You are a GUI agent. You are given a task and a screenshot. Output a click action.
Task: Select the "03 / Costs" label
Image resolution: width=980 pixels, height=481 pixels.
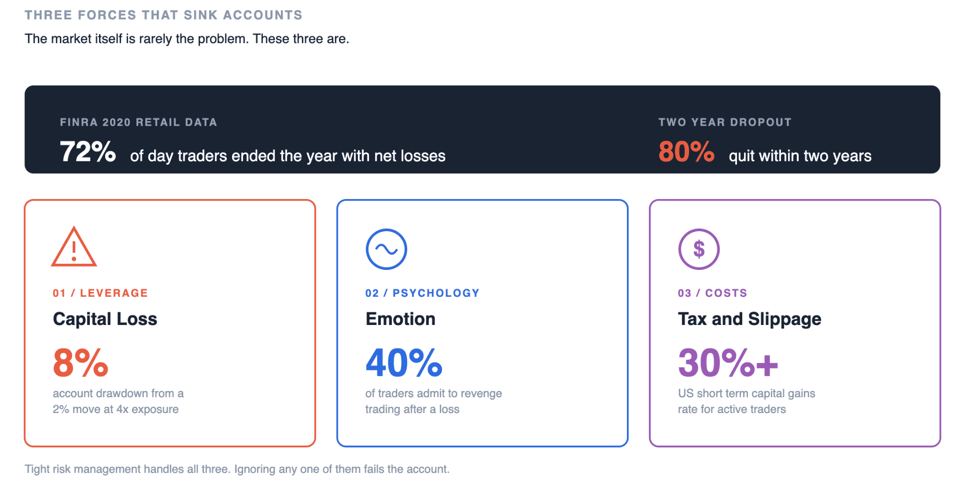tap(712, 293)
